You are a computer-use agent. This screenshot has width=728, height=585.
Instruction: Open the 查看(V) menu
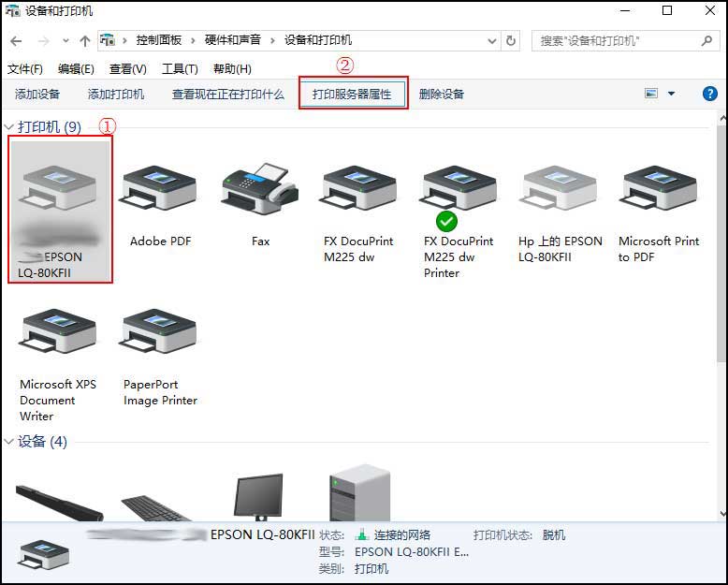click(x=127, y=69)
